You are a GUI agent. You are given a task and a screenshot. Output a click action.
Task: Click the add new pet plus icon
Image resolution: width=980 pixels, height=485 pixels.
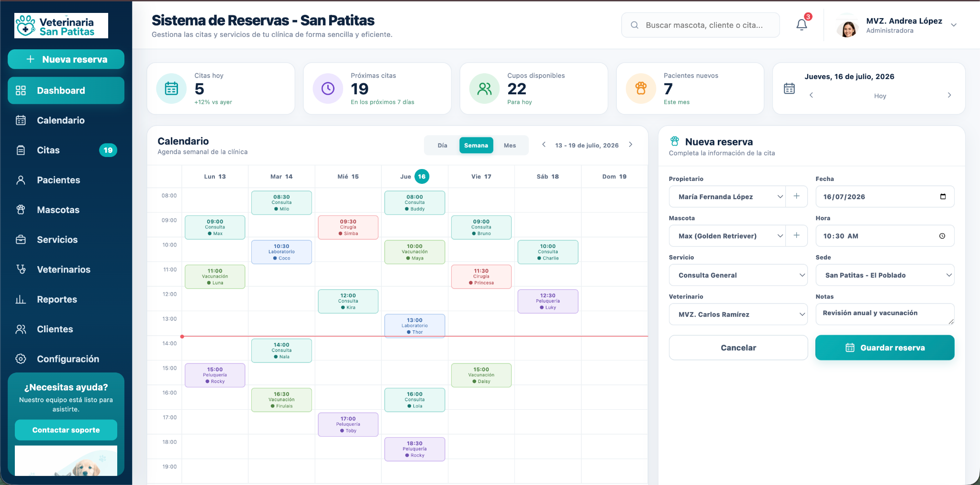pos(797,236)
